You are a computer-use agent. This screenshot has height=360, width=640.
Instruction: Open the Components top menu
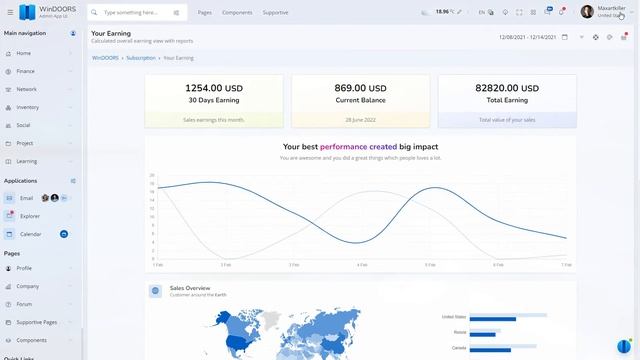(237, 13)
